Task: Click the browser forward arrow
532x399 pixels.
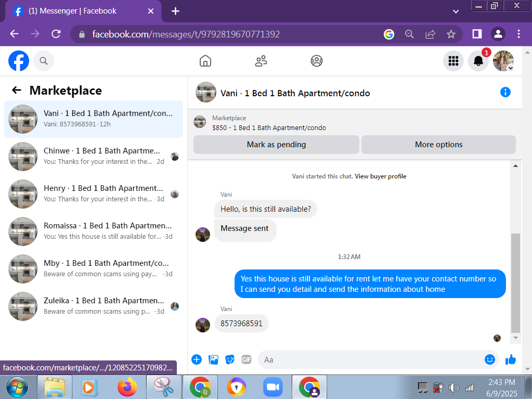Action: coord(35,34)
